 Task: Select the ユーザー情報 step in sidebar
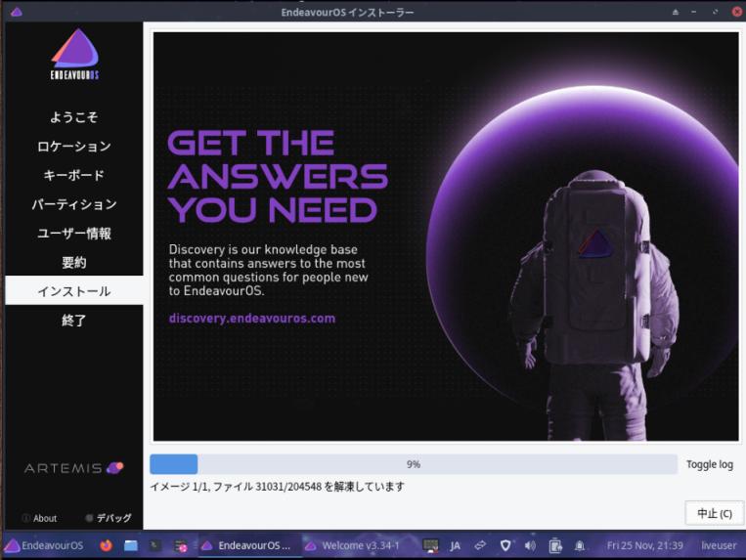[x=73, y=234]
